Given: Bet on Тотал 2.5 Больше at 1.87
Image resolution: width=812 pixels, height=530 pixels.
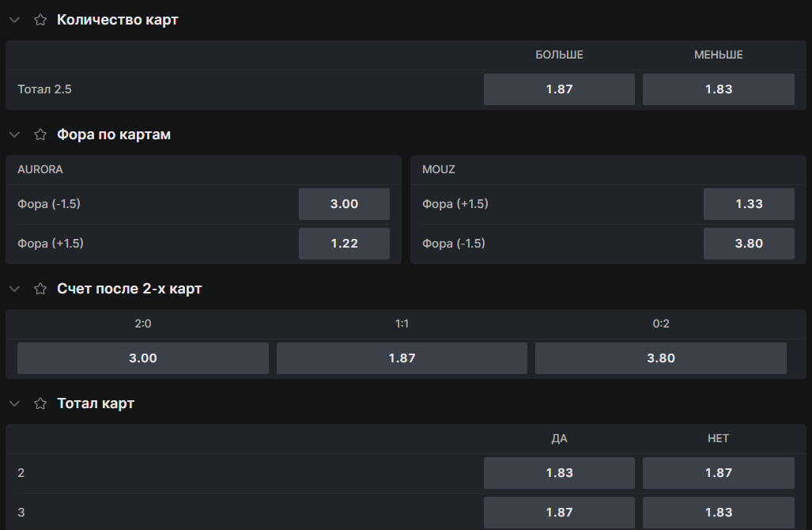Looking at the screenshot, I should (559, 89).
